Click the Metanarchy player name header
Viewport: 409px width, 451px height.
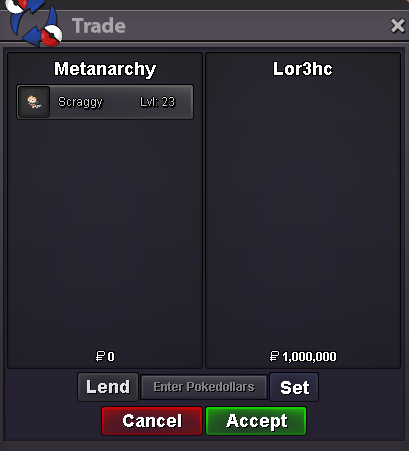(105, 69)
